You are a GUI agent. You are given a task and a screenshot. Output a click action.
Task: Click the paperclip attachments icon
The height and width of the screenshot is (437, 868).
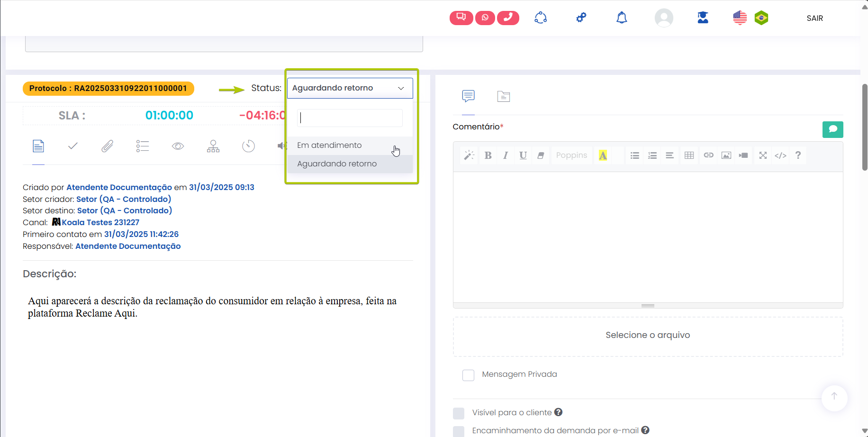[x=108, y=146]
